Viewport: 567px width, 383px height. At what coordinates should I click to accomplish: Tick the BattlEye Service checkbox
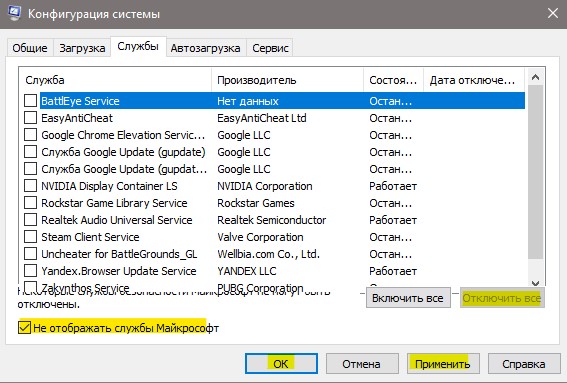tap(30, 101)
